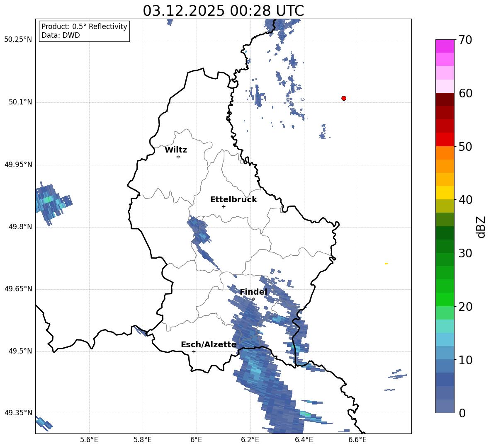Click the 40 tick on the colorbar
The image size is (491, 448).
[465, 200]
